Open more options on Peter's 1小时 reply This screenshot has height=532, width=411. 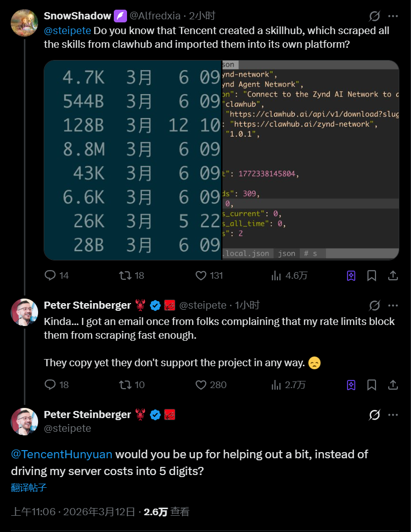pyautogui.click(x=393, y=305)
